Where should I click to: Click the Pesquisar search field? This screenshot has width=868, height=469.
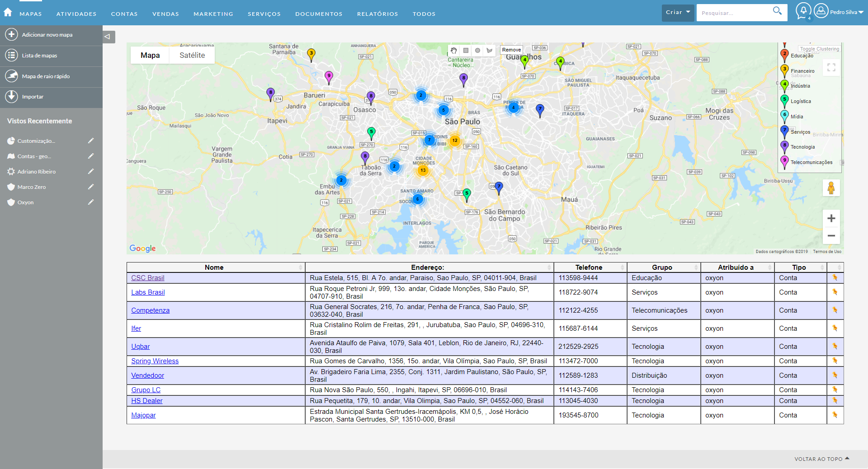735,13
